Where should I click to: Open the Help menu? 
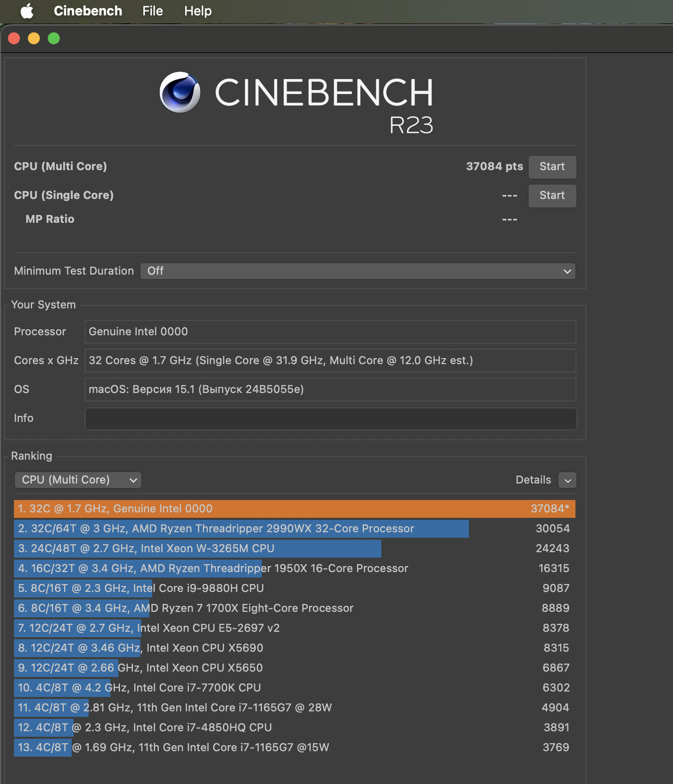[198, 11]
